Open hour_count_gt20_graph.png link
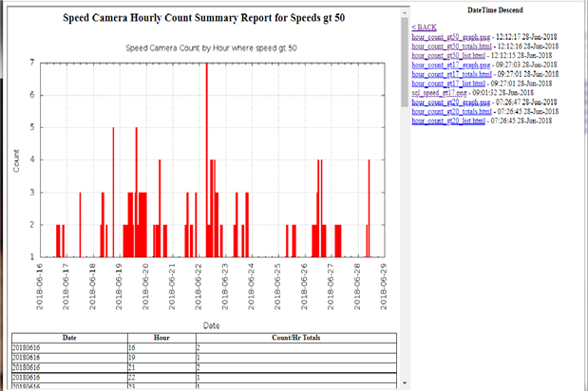588x391 pixels. 451,102
